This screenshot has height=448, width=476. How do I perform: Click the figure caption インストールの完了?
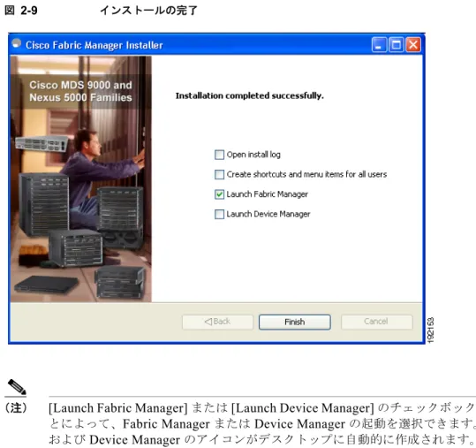click(148, 11)
